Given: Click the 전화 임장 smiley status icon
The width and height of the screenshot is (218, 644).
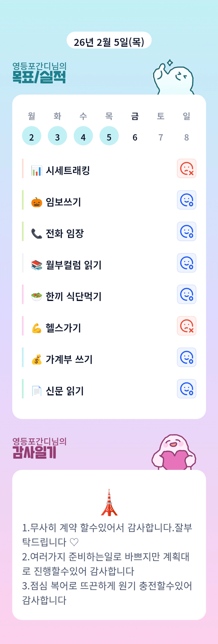Looking at the screenshot, I should coord(186,231).
